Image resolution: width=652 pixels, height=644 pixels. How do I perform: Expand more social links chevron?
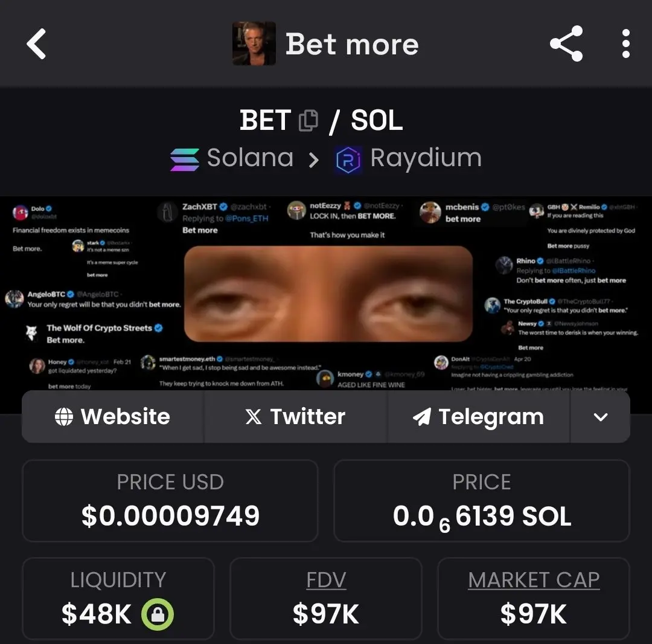(x=601, y=416)
